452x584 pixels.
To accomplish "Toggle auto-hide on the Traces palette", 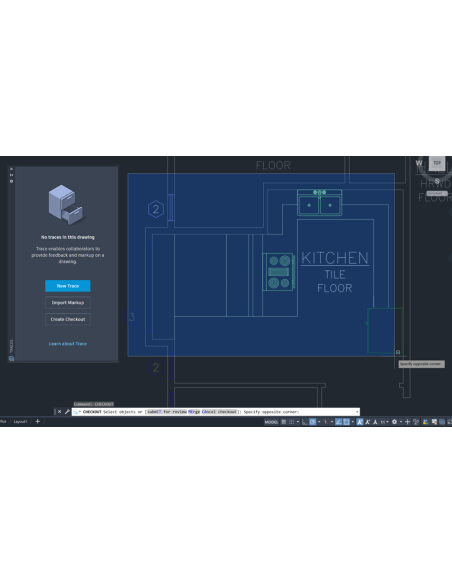I will [x=11, y=175].
